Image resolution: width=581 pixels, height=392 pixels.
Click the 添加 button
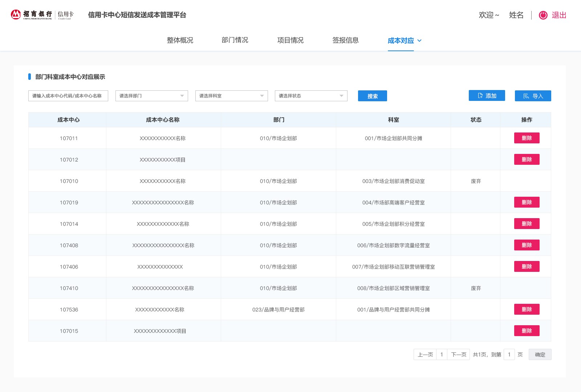click(487, 96)
